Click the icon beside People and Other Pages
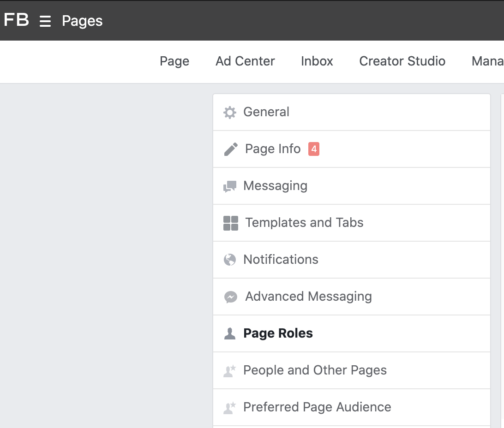The width and height of the screenshot is (504, 428). coord(229,371)
